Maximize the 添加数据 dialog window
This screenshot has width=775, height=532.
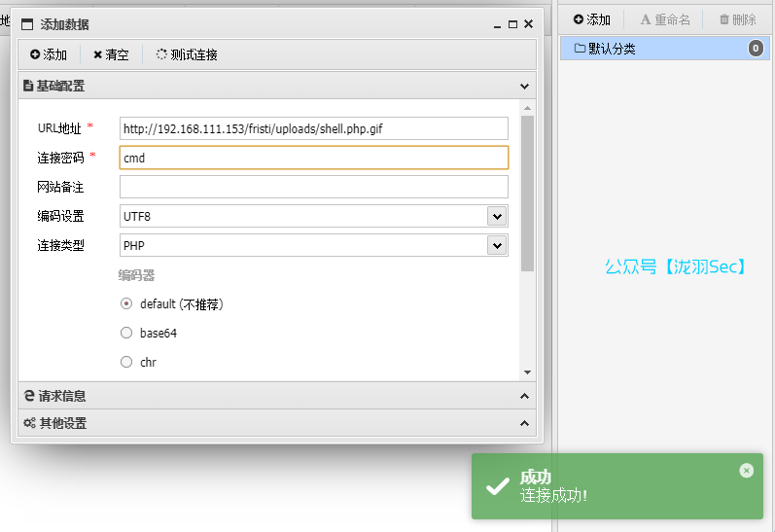coord(512,24)
